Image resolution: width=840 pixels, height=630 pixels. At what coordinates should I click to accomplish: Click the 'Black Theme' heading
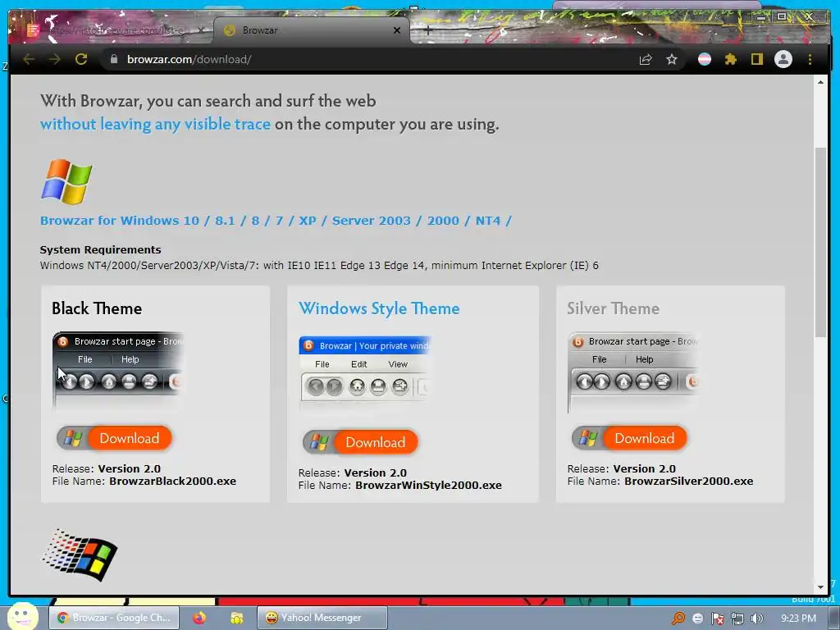[x=97, y=308]
